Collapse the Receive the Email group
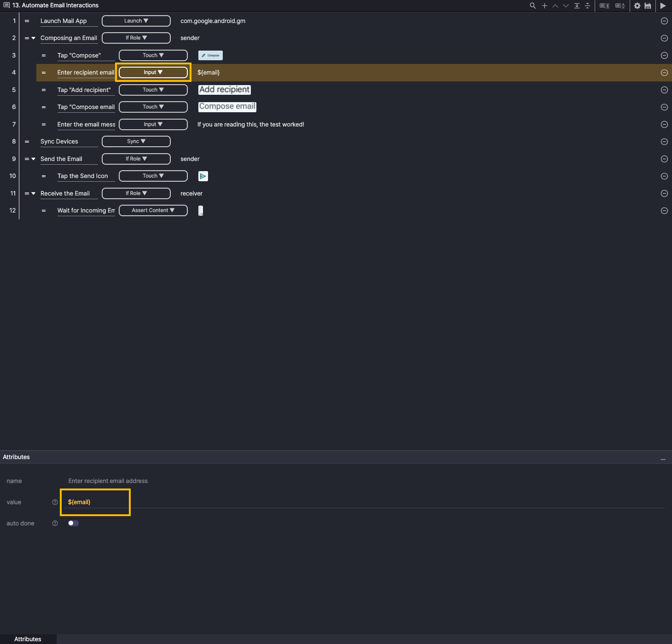The image size is (672, 644). click(33, 194)
